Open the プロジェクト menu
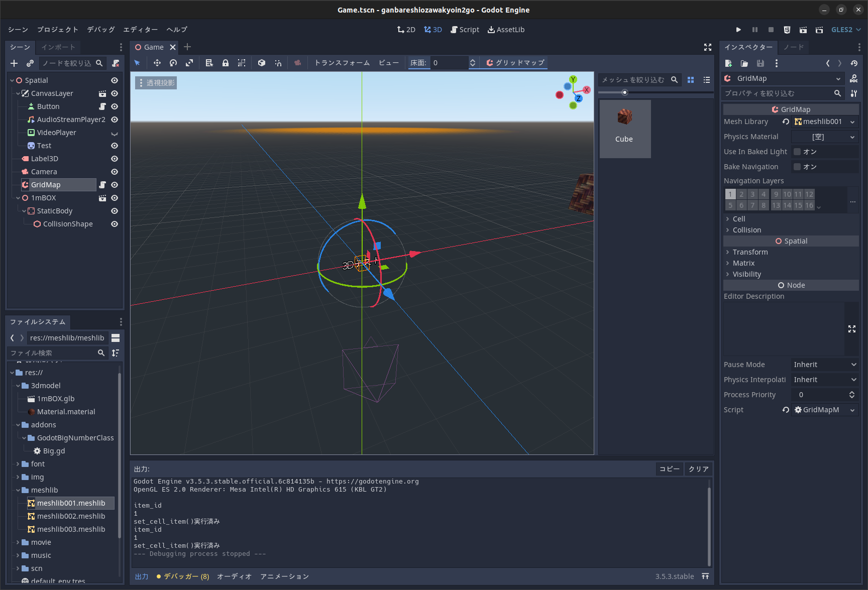This screenshot has width=868, height=590. coord(57,29)
